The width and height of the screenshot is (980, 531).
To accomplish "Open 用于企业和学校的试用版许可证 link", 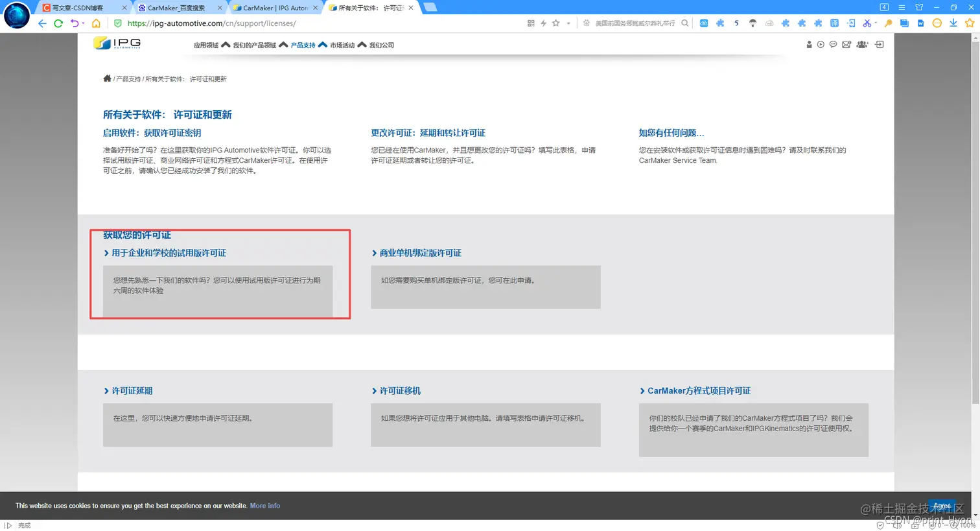I will coord(169,253).
